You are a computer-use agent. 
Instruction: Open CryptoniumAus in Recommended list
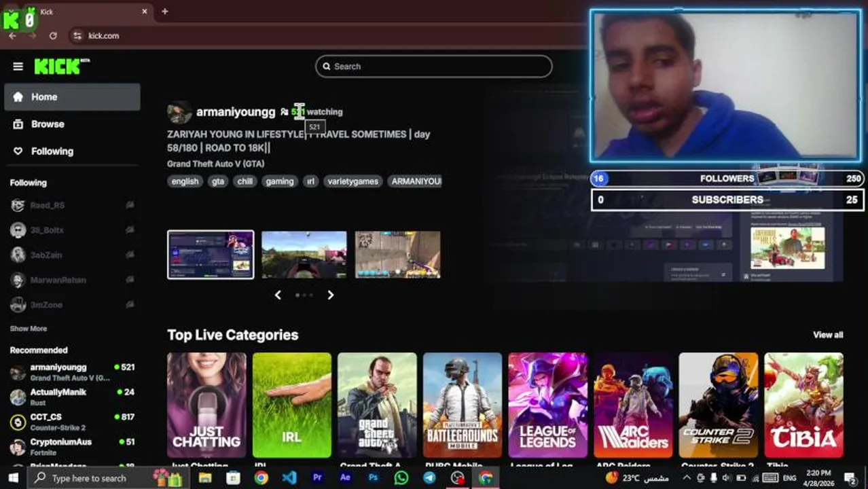72,447
